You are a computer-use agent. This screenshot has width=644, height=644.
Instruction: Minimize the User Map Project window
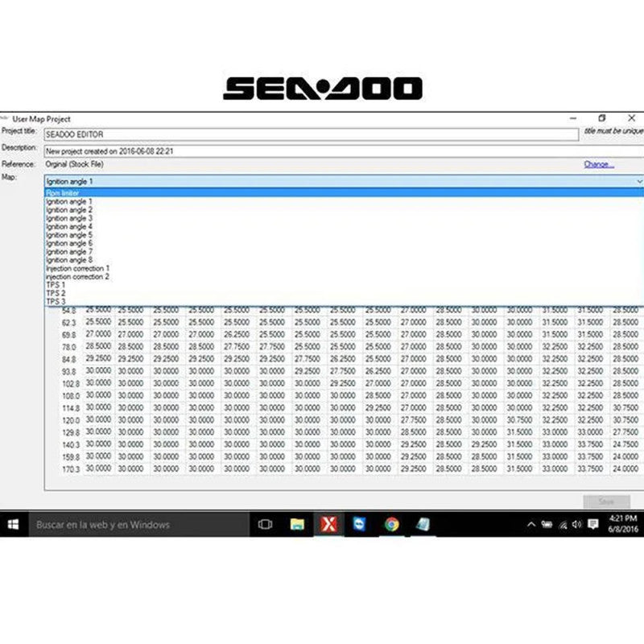click(573, 118)
